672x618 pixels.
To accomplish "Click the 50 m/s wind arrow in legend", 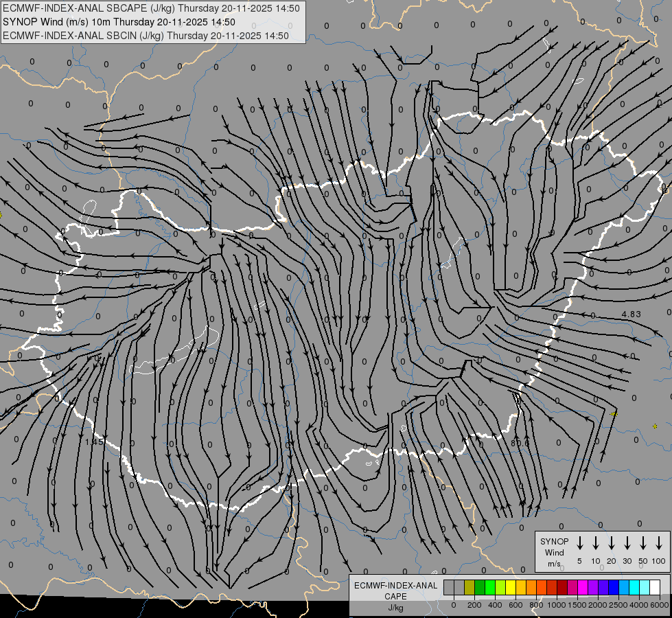I will (643, 542).
